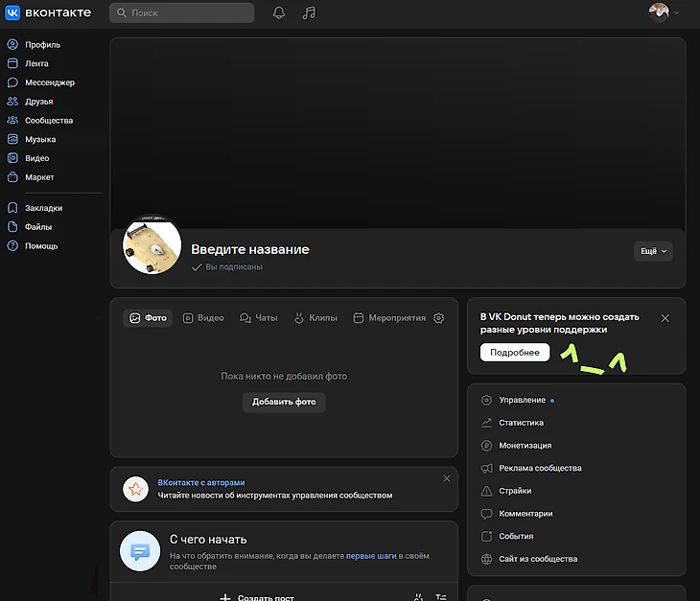The width and height of the screenshot is (700, 601).
Task: Click the notifications bell icon
Action: pos(279,13)
